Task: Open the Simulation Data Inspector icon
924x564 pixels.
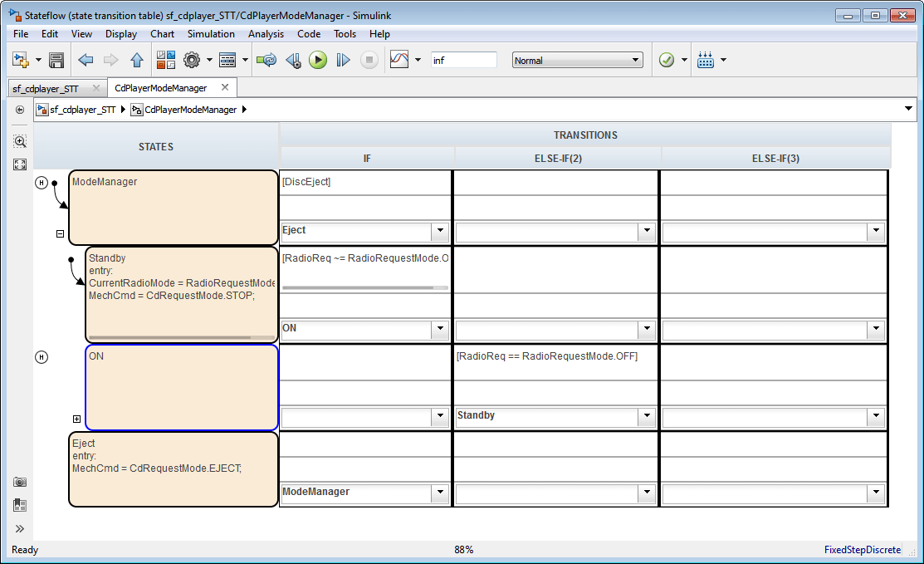Action: pyautogui.click(x=399, y=60)
